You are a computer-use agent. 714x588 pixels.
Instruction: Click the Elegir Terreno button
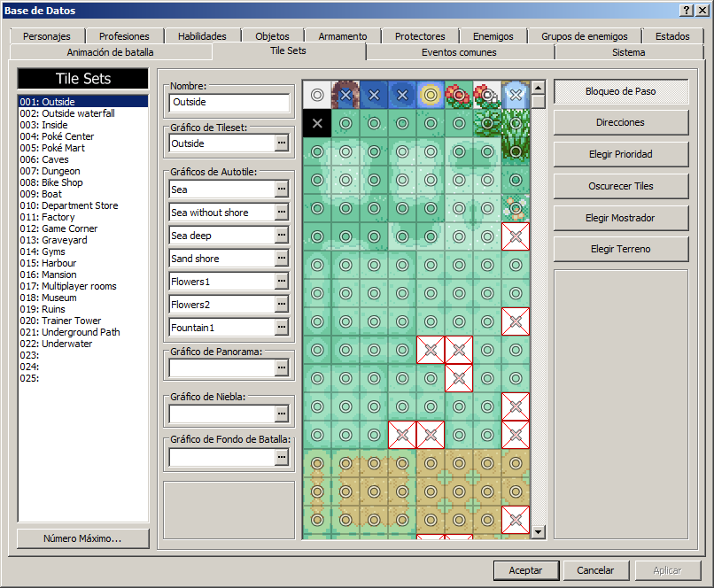coord(619,249)
